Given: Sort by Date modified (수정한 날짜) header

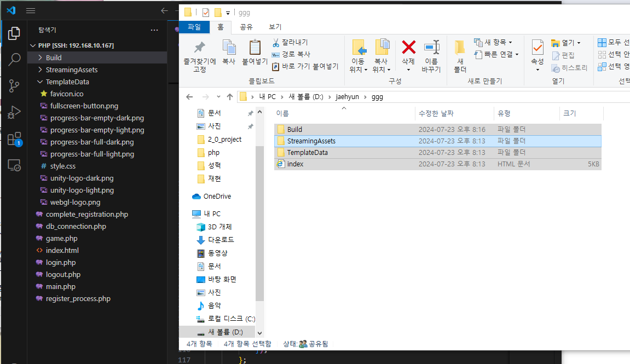Looking at the screenshot, I should click(454, 113).
